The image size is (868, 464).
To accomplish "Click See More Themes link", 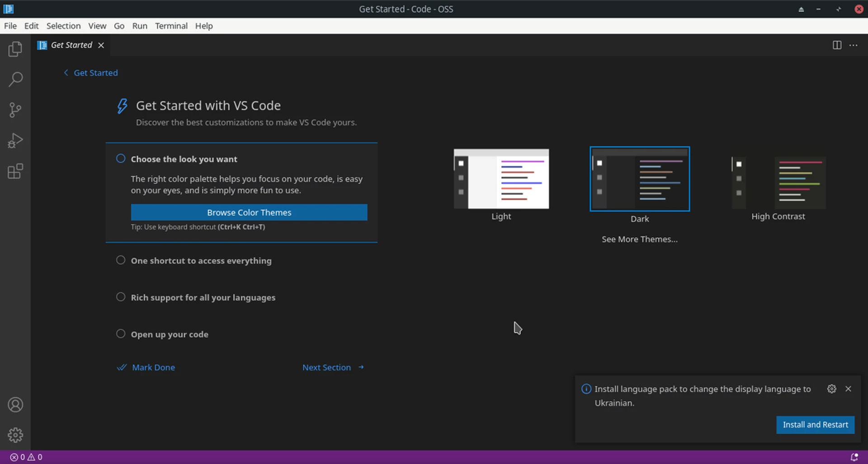I will point(639,239).
